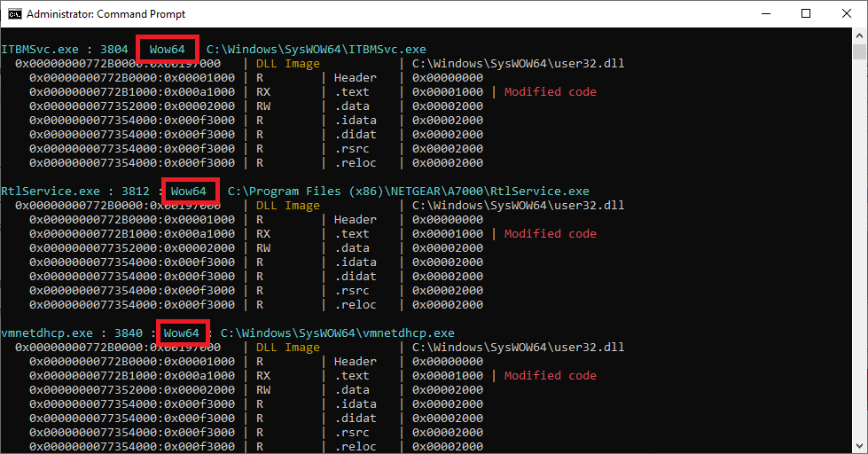
Task: Click '.data' section in RtlService.exe block
Action: click(x=351, y=248)
